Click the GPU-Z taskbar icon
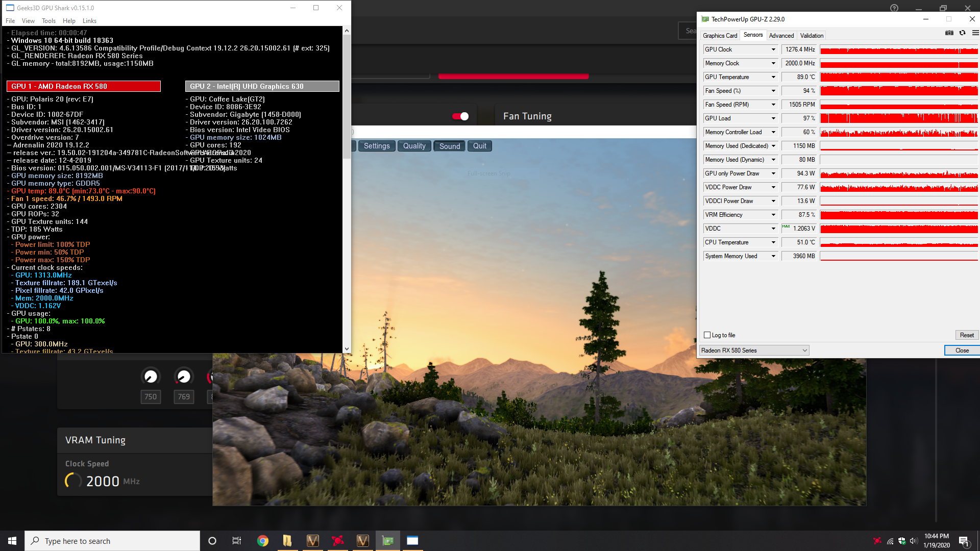The width and height of the screenshot is (980, 551). pos(388,541)
